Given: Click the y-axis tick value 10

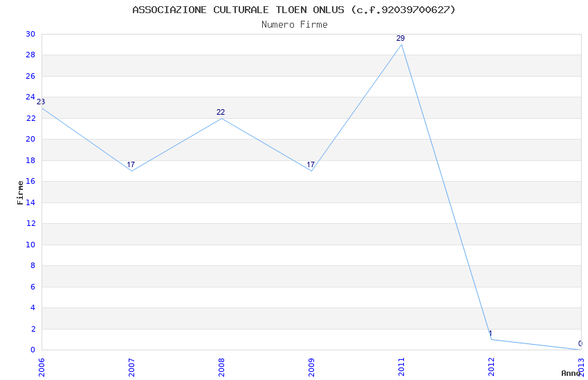Looking at the screenshot, I should pyautogui.click(x=30, y=245).
